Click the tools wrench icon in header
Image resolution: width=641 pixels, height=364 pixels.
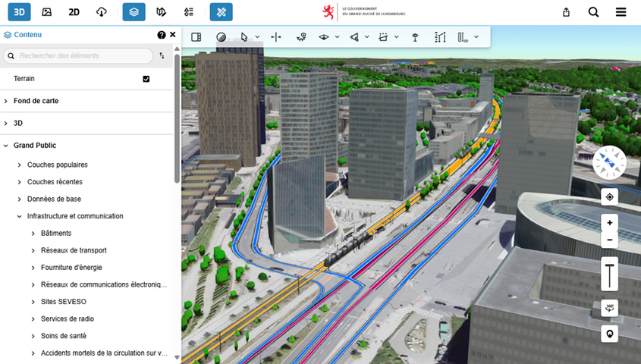coord(221,12)
